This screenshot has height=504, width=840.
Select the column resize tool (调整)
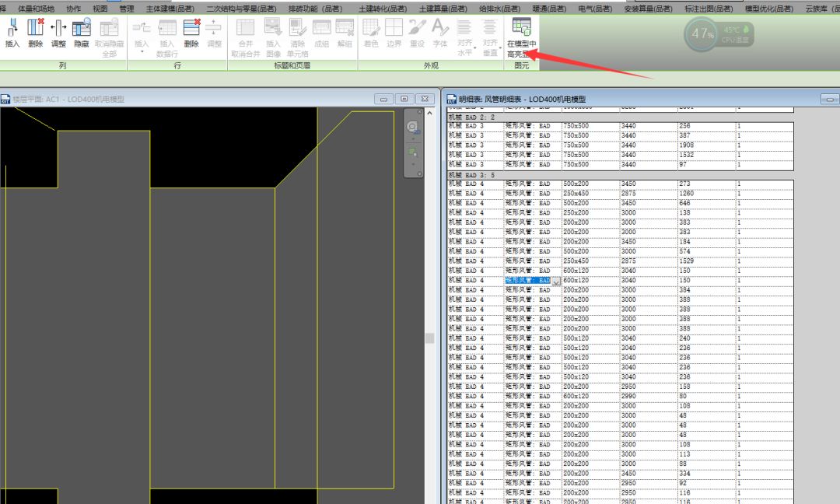[x=58, y=32]
